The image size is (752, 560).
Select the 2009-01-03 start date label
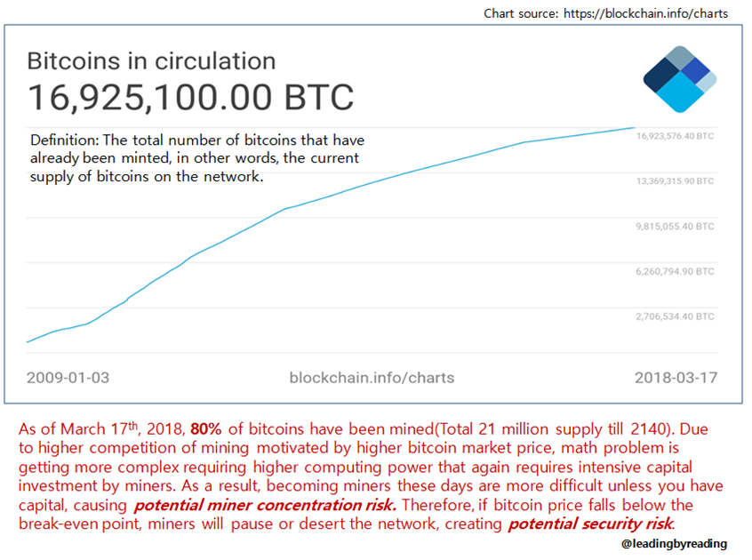(x=68, y=377)
